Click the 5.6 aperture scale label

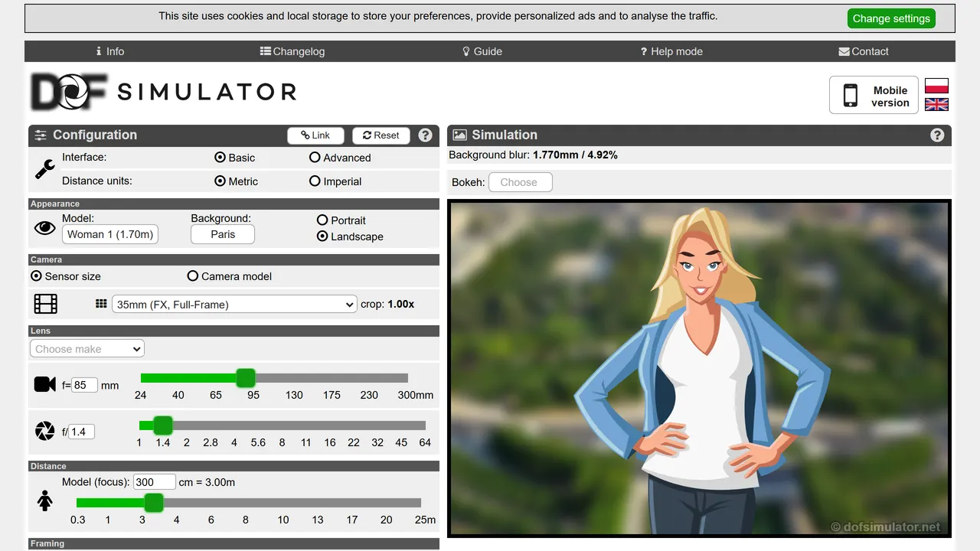click(x=258, y=442)
